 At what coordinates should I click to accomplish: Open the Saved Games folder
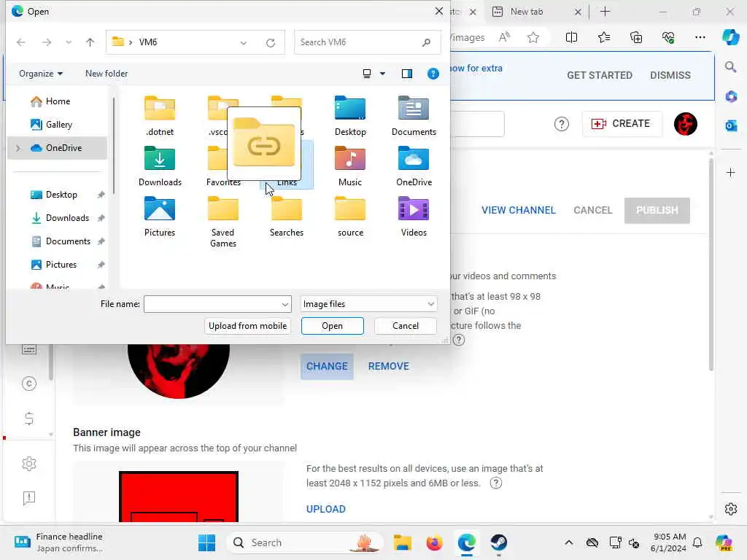click(223, 222)
